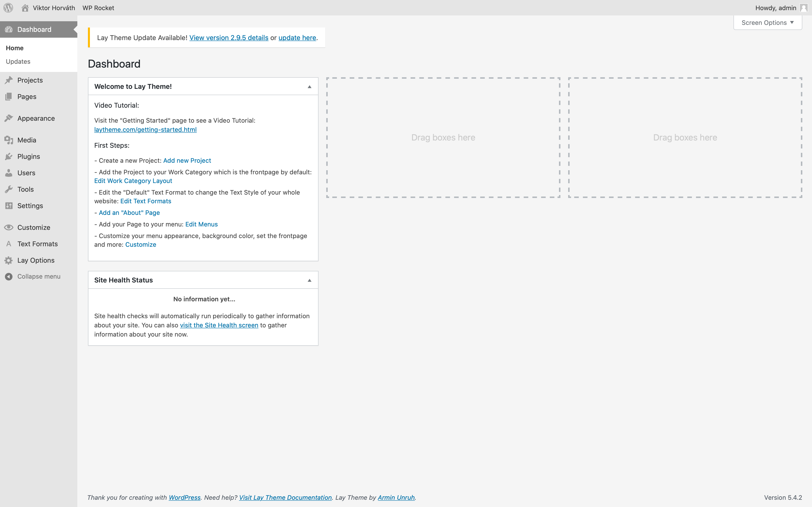Click the Projects pushpin icon
This screenshot has width=812, height=507.
[9, 80]
